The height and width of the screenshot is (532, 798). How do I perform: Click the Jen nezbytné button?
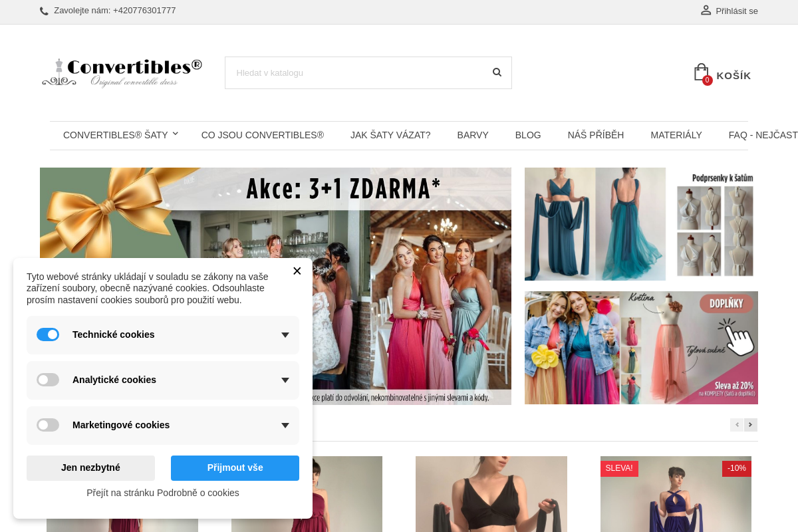click(90, 468)
